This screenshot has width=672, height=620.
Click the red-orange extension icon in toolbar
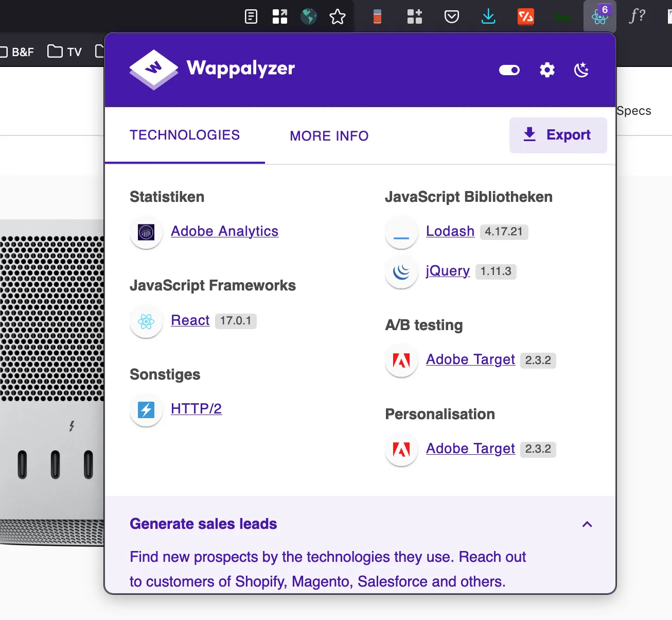[x=526, y=16]
